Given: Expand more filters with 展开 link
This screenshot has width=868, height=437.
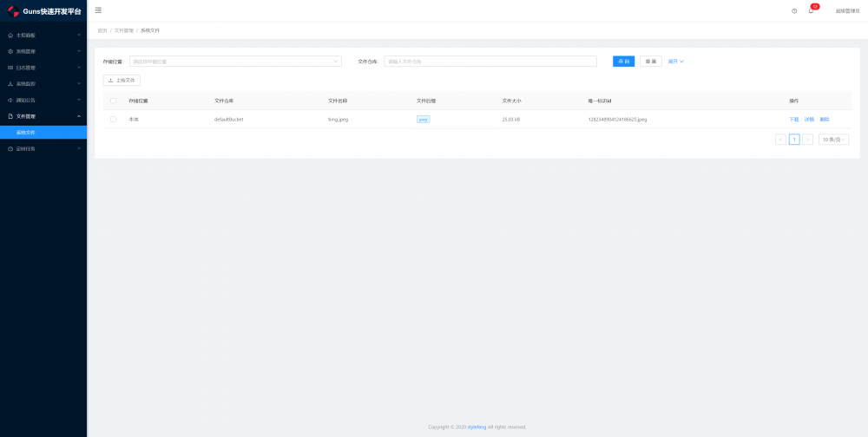Looking at the screenshot, I should point(676,62).
